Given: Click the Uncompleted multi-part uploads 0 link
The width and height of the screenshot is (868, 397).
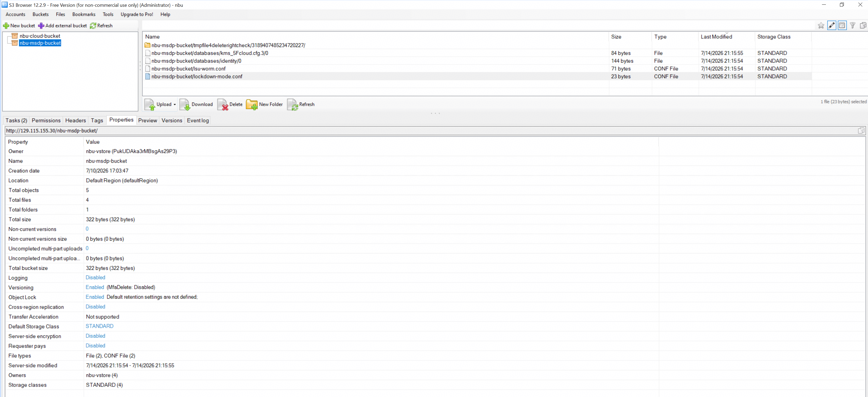Looking at the screenshot, I should pos(87,248).
